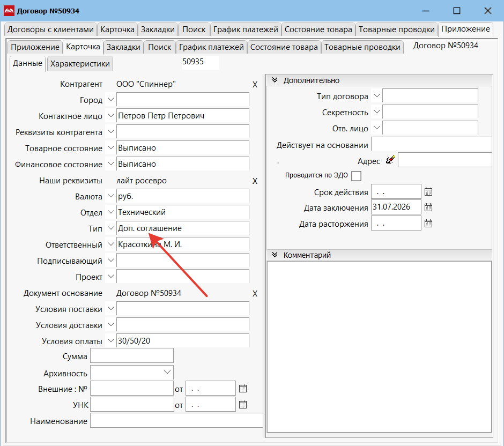504x446 pixels.
Task: Open calendar for Дата заключения
Action: tap(428, 207)
